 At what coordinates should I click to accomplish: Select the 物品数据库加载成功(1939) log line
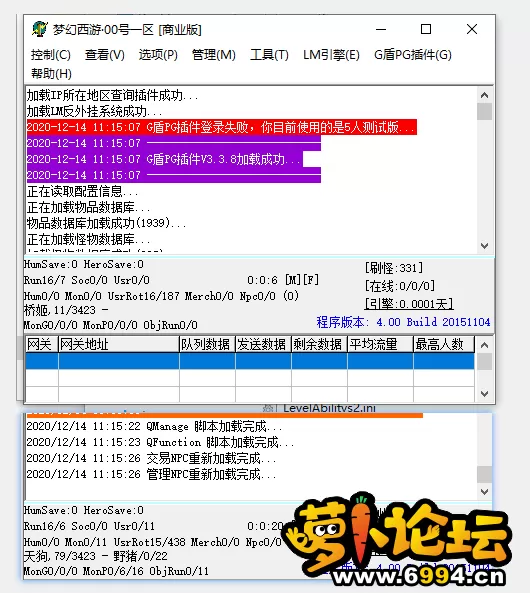coord(106,223)
